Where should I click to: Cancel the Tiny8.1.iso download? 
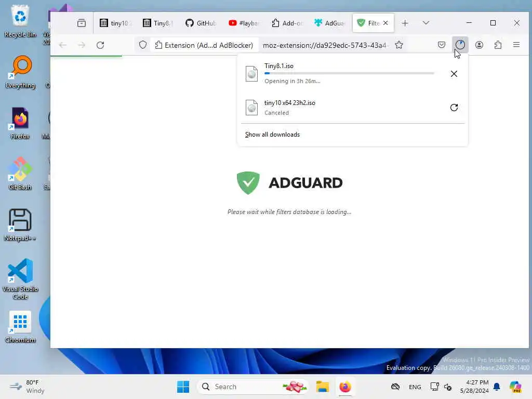click(x=454, y=74)
